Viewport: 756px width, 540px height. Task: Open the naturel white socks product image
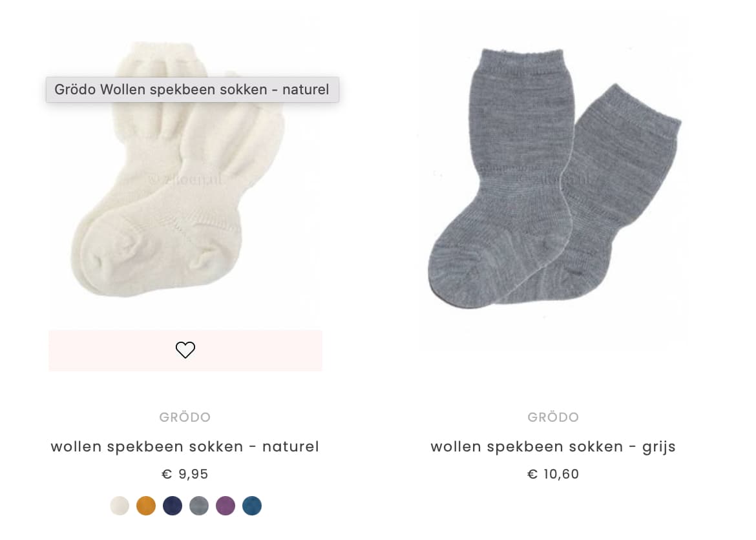click(x=185, y=193)
